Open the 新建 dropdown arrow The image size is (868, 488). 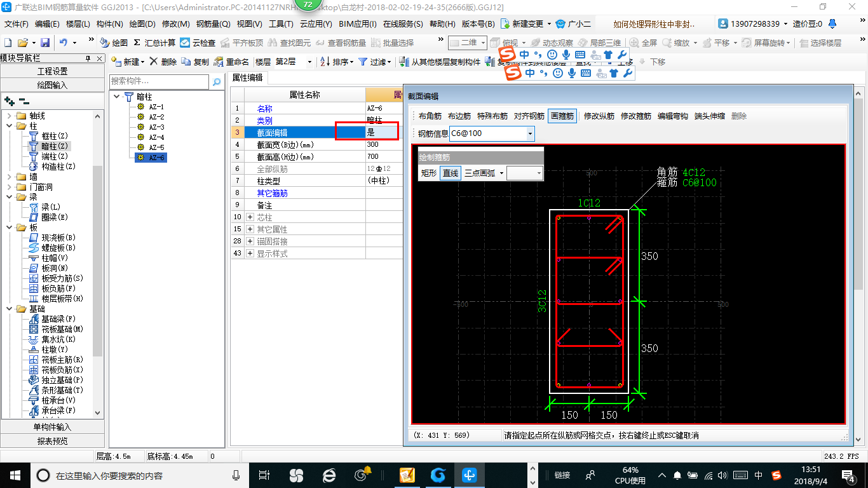[143, 62]
